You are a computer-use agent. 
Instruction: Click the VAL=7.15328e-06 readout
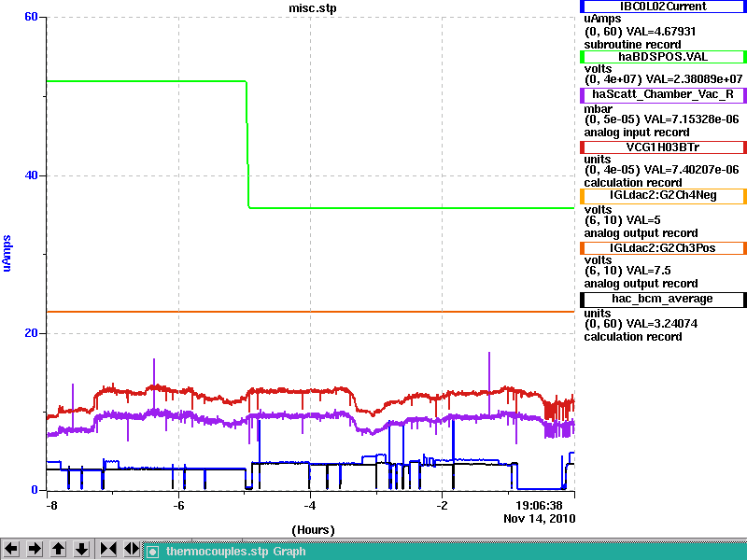point(691,119)
